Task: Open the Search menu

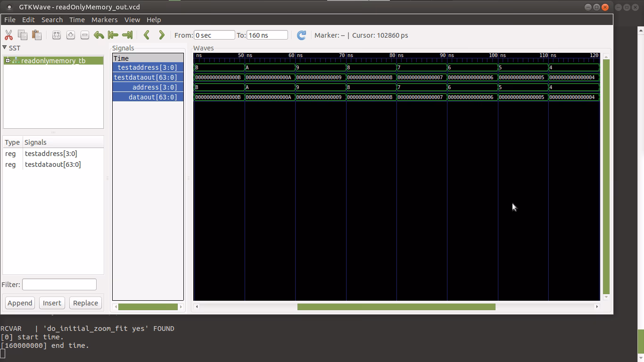Action: (x=52, y=20)
